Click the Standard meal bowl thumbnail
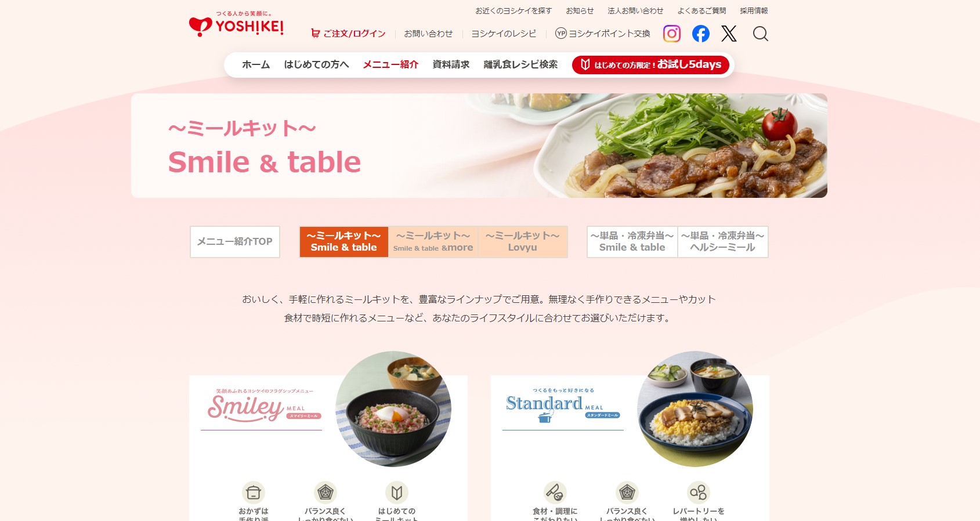Viewport: 980px width, 521px height. 695,409
